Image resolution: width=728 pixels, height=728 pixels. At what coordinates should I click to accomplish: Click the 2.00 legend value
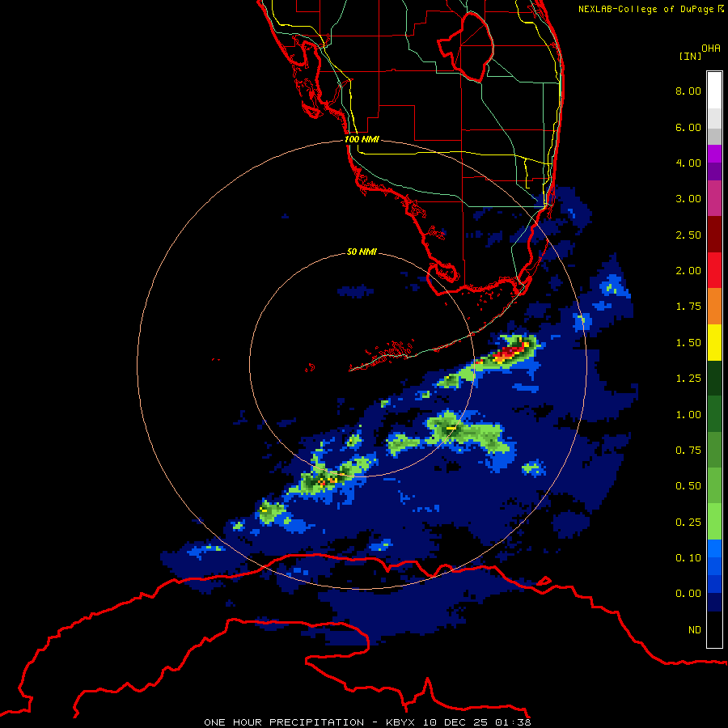click(x=688, y=271)
